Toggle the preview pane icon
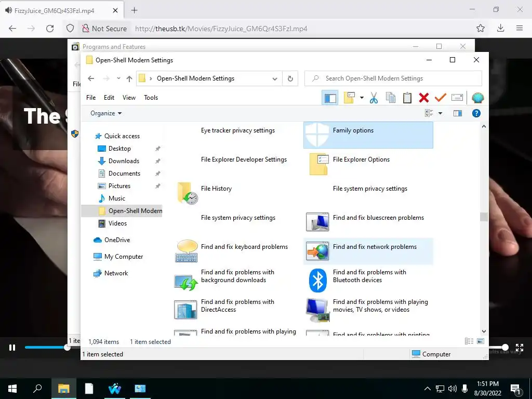Viewport: 532px width, 399px height. (x=458, y=113)
